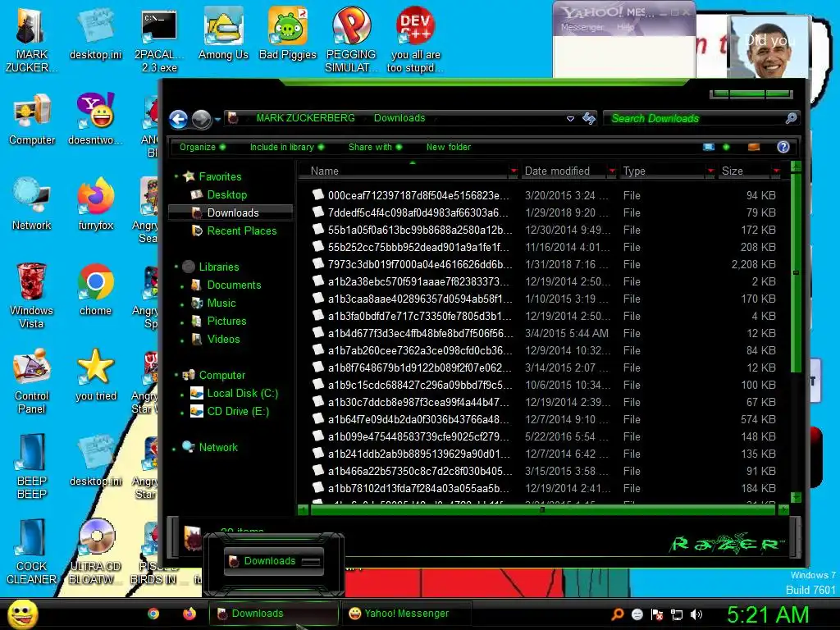Expand the address bar history dropdown
This screenshot has width=840, height=630.
click(x=570, y=118)
